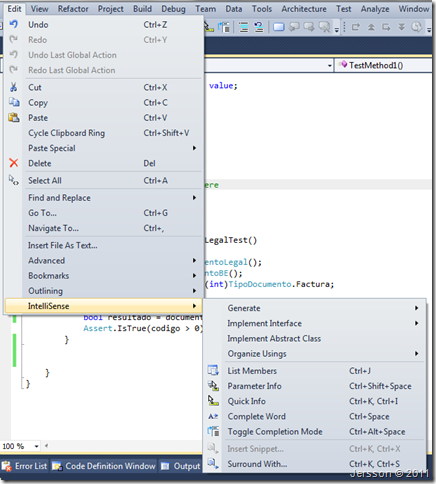Expand the Bookmarks submenu
436x484 pixels.
[x=194, y=275]
